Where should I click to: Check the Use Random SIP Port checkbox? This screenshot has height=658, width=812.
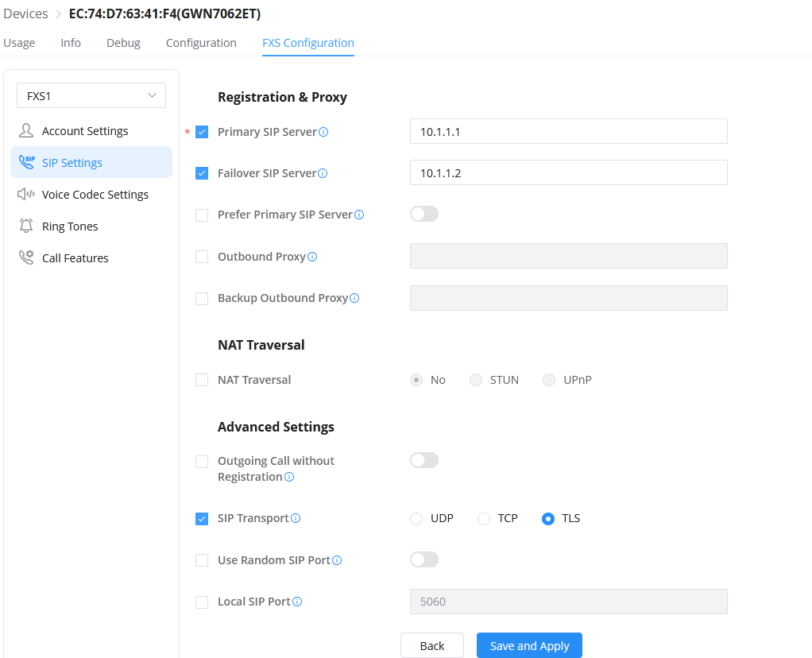(202, 560)
